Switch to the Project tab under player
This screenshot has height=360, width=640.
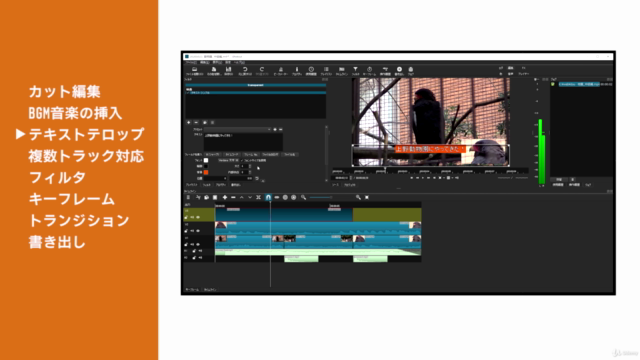[349, 185]
